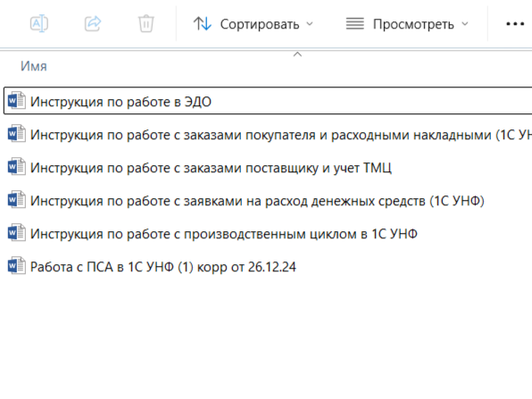The width and height of the screenshot is (532, 399).
Task: Click the Rename icon in toolbar
Action: point(39,24)
